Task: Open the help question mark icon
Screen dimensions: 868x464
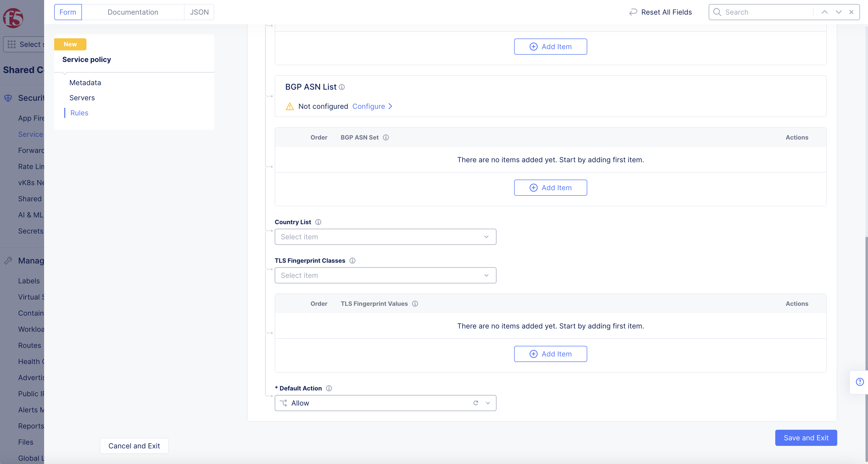Action: coord(860,382)
